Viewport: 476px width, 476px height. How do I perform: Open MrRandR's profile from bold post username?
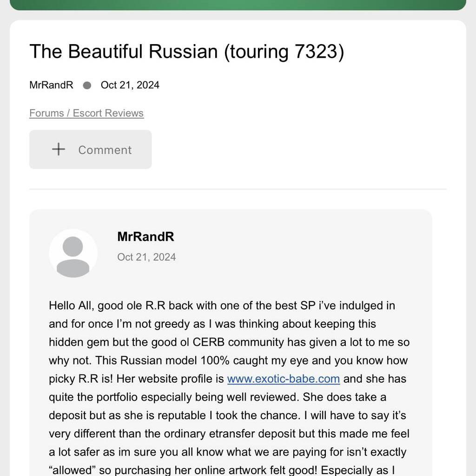coord(145,237)
